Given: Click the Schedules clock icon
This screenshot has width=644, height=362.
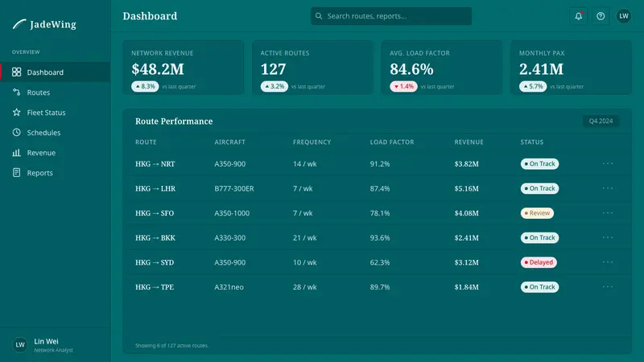Looking at the screenshot, I should pos(16,132).
